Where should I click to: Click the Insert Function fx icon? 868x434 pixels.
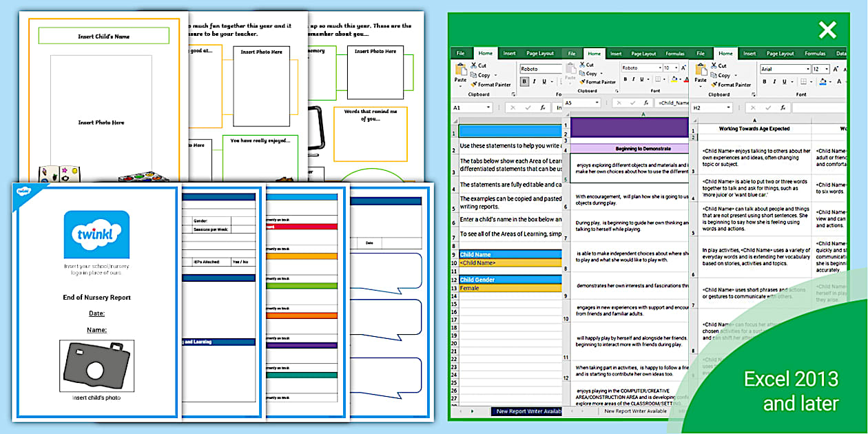(x=783, y=107)
